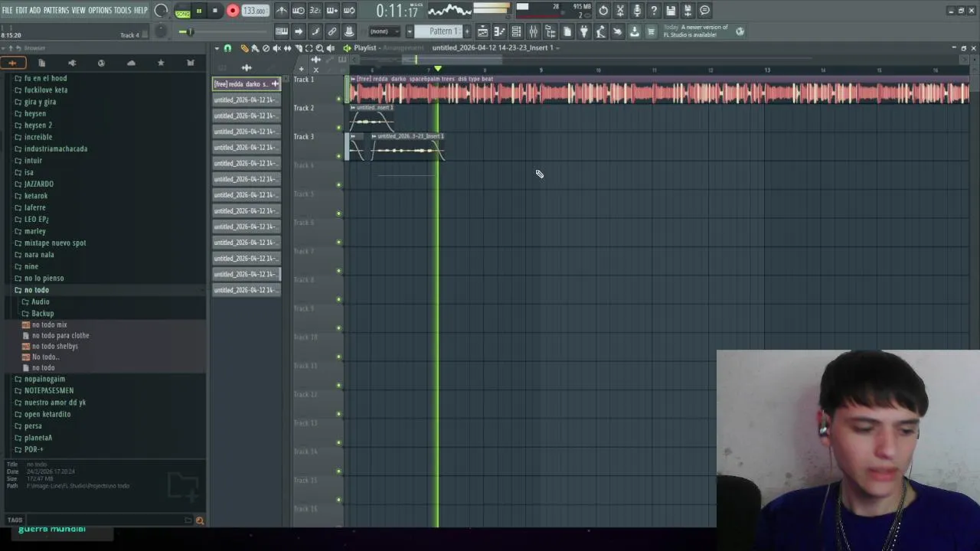Select the playlist Zoom magnifier tool
980x551 pixels.
click(x=319, y=48)
